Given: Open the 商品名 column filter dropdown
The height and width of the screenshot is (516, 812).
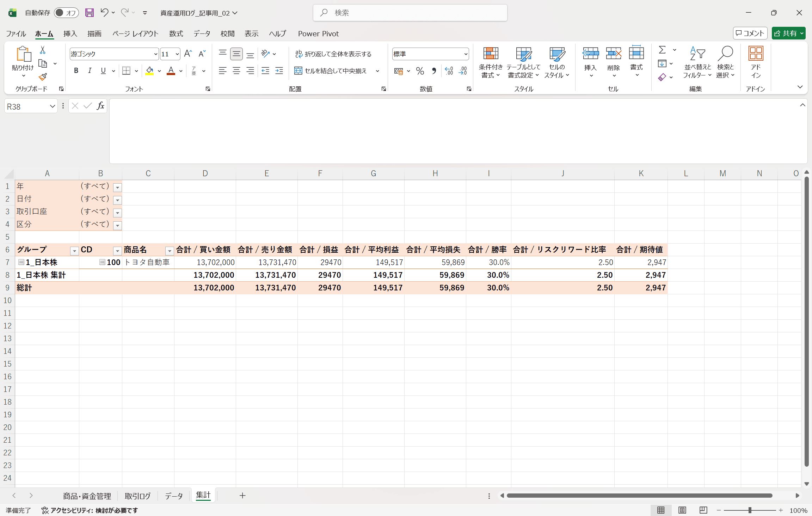Looking at the screenshot, I should coord(170,251).
